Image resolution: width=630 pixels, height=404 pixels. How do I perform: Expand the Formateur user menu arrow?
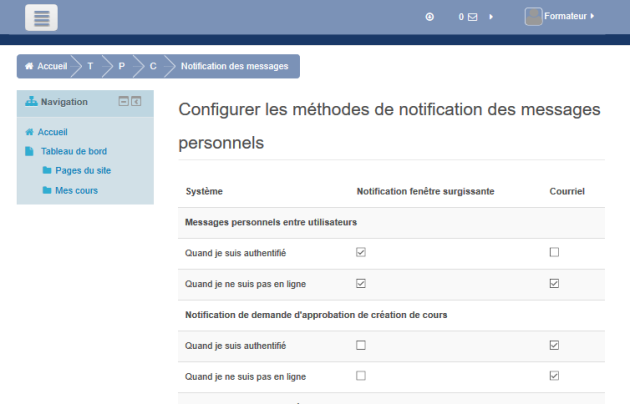click(x=592, y=16)
